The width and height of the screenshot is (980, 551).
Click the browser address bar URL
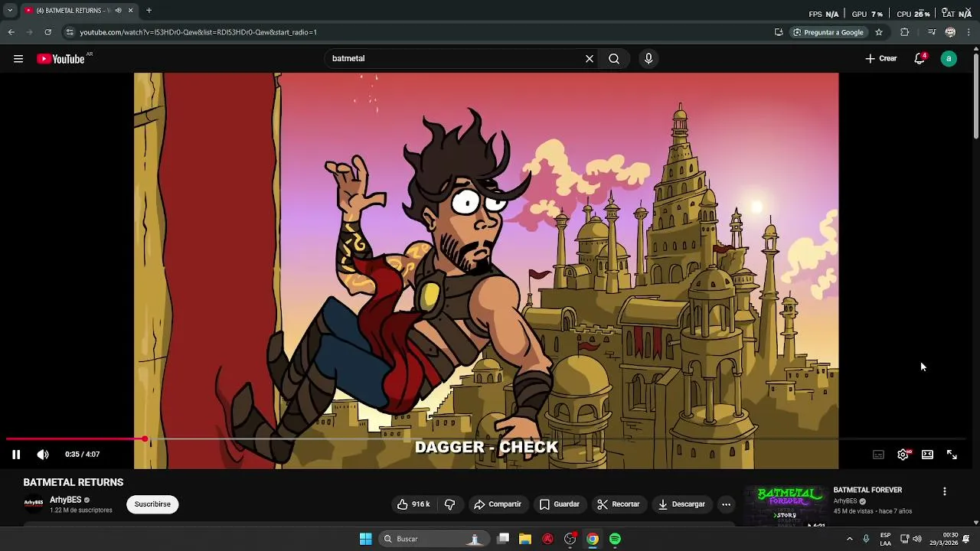[x=198, y=32]
